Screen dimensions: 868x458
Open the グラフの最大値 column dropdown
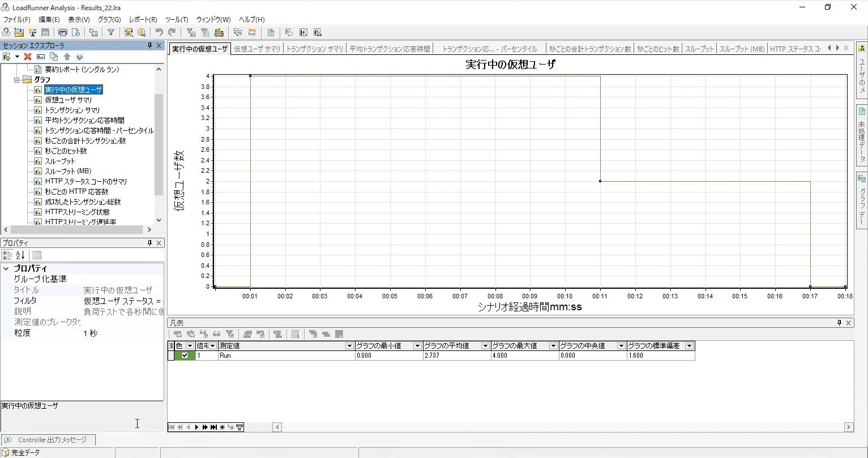(553, 346)
